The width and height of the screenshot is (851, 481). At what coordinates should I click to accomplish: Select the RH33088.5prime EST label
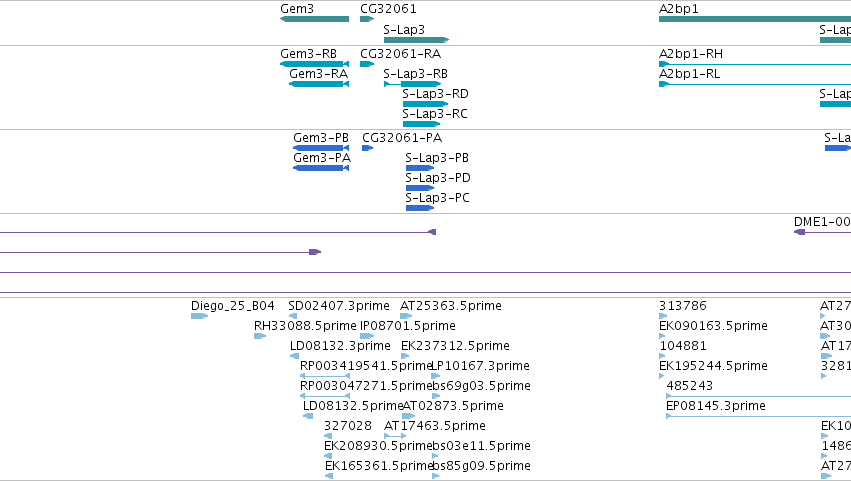(305, 326)
